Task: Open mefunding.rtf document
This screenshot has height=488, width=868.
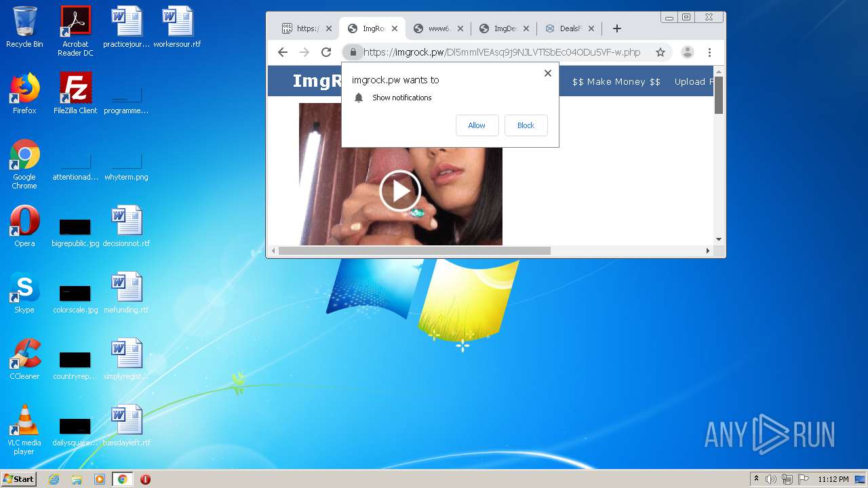Action: (x=126, y=293)
